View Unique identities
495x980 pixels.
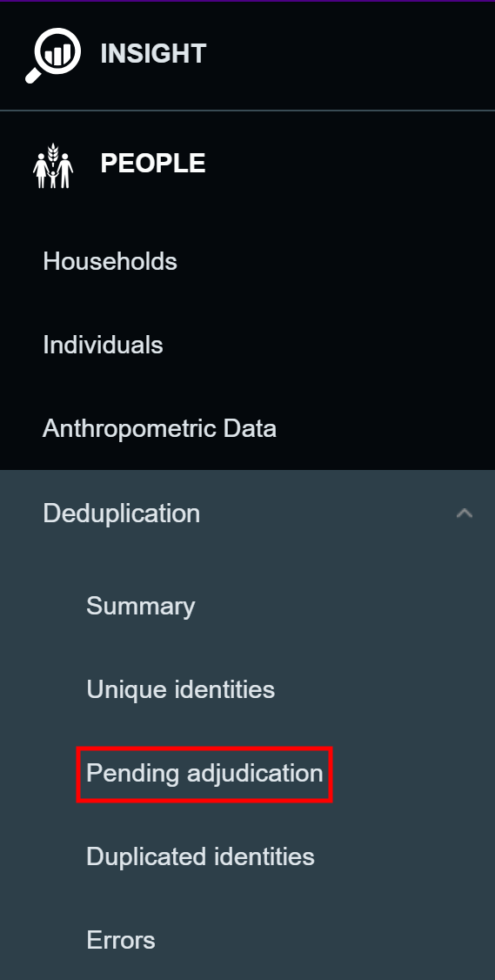(x=181, y=689)
